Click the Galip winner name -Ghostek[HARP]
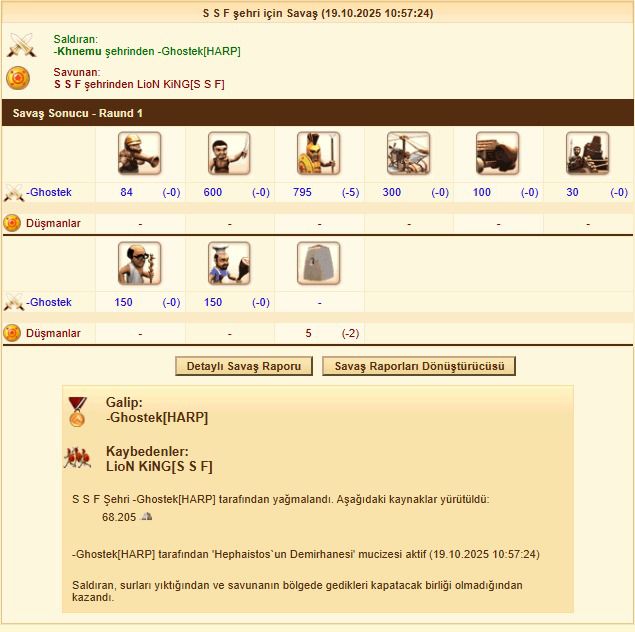 (x=157, y=417)
